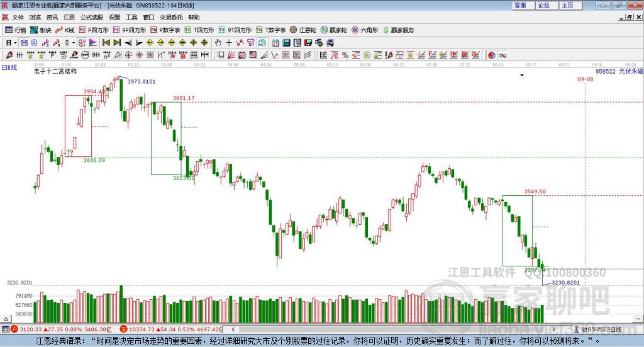The height and width of the screenshot is (347, 644).
Task: Click the 主页 homepage button
Action: (x=571, y=5)
